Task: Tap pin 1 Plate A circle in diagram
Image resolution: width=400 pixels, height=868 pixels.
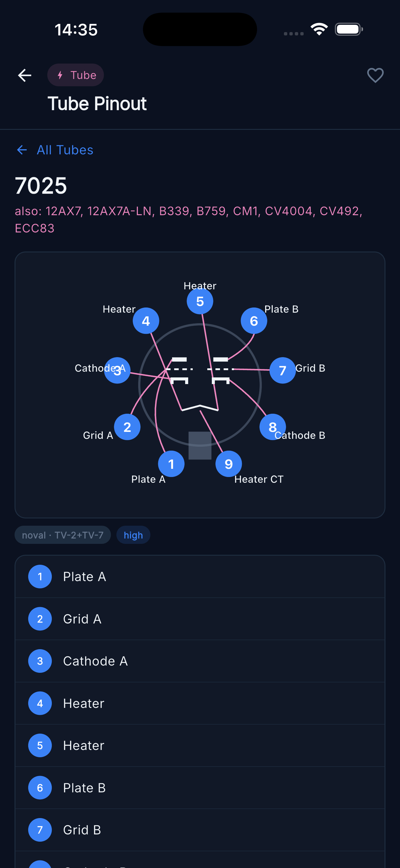Action: pos(171,464)
